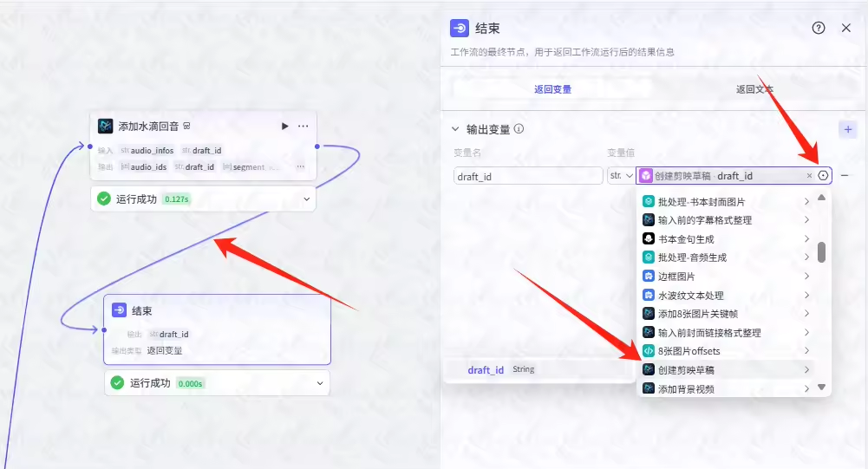Add a new output variable with plus button
This screenshot has height=469, width=868.
tap(848, 129)
